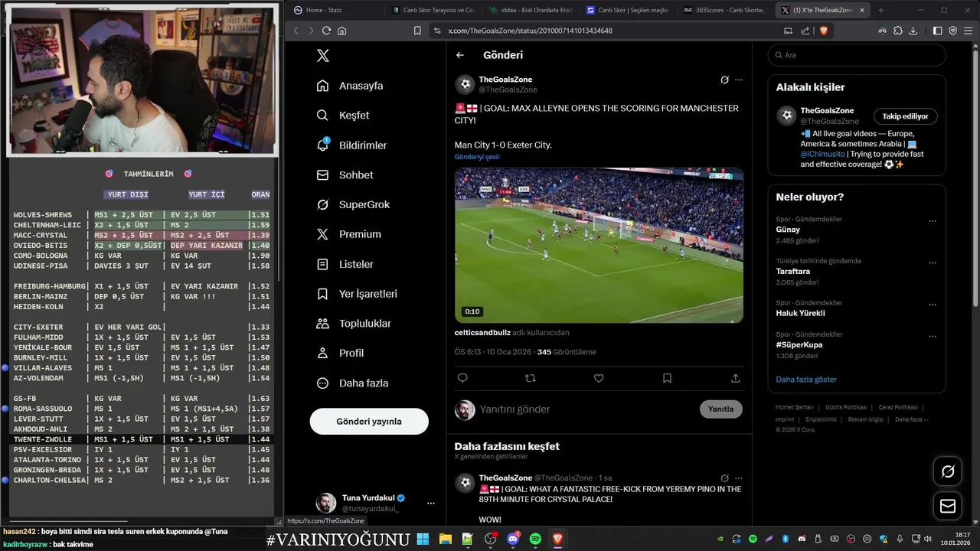Bookmark the post
Viewport: 980px width, 551px height.
click(x=667, y=378)
